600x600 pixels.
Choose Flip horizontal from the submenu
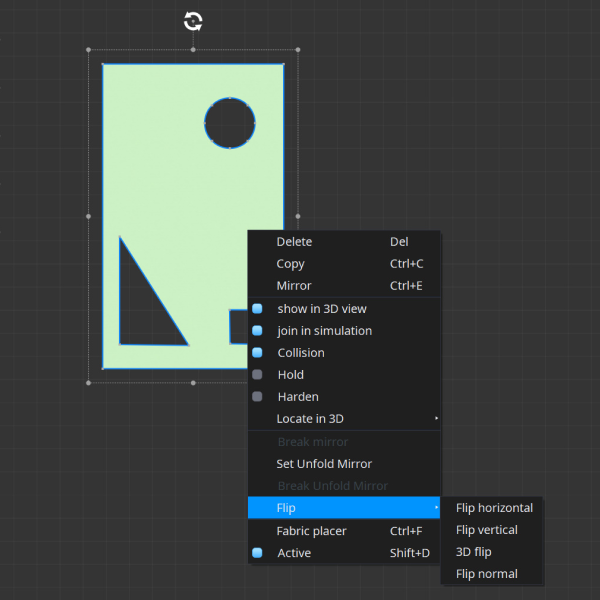(494, 508)
